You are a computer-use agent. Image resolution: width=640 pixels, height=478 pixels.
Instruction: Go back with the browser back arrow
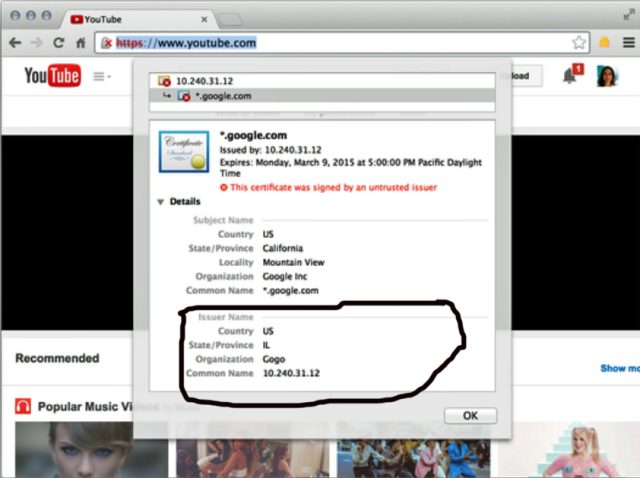click(x=15, y=42)
